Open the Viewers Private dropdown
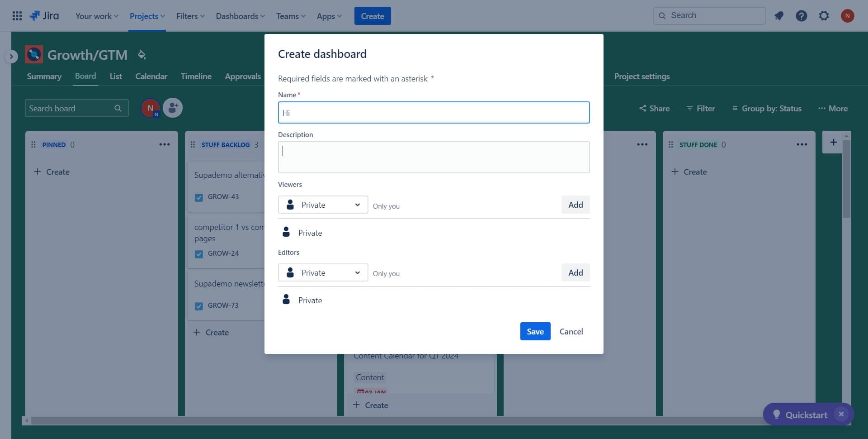Screen dimensions: 868x439 tap(323, 205)
